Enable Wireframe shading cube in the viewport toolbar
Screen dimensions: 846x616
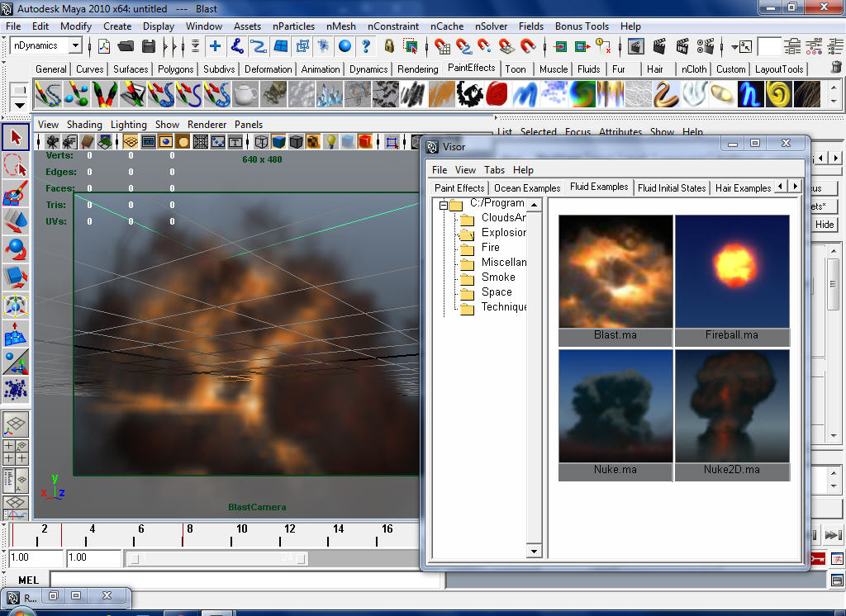(x=261, y=142)
